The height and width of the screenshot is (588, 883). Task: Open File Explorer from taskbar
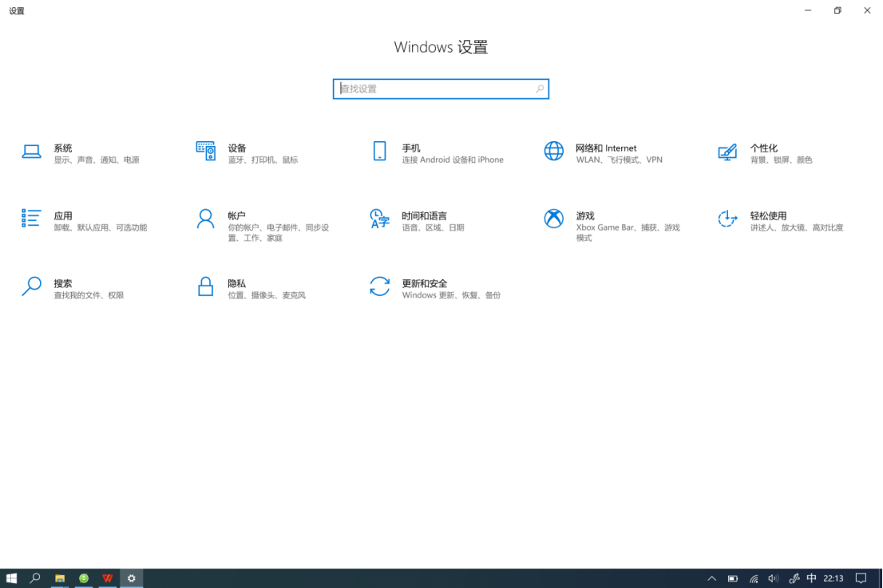pos(60,578)
